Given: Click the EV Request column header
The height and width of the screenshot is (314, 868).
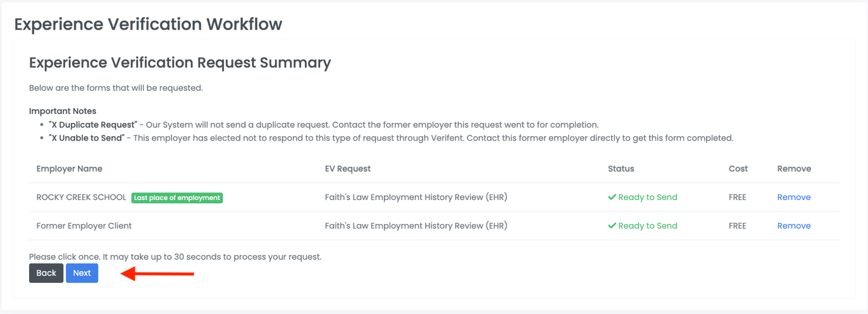Looking at the screenshot, I should click(347, 169).
